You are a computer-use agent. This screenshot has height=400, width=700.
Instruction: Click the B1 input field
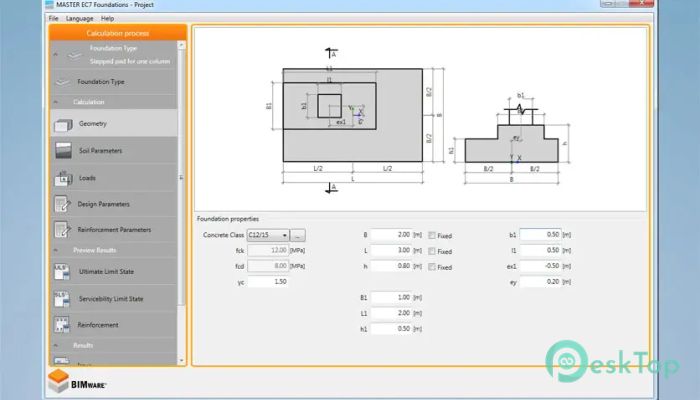[391, 297]
